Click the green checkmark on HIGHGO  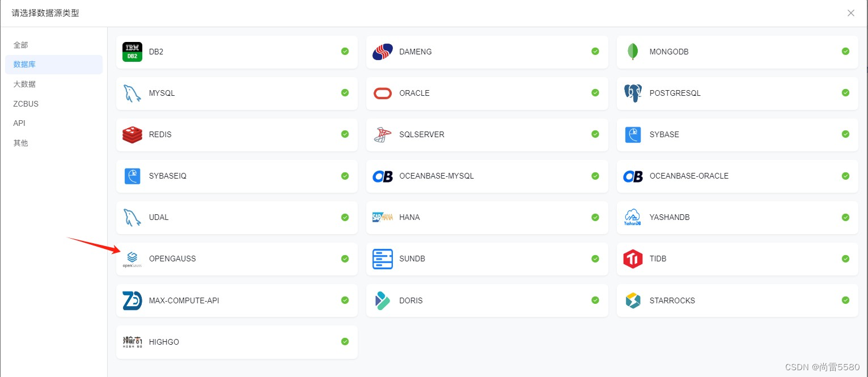point(345,341)
